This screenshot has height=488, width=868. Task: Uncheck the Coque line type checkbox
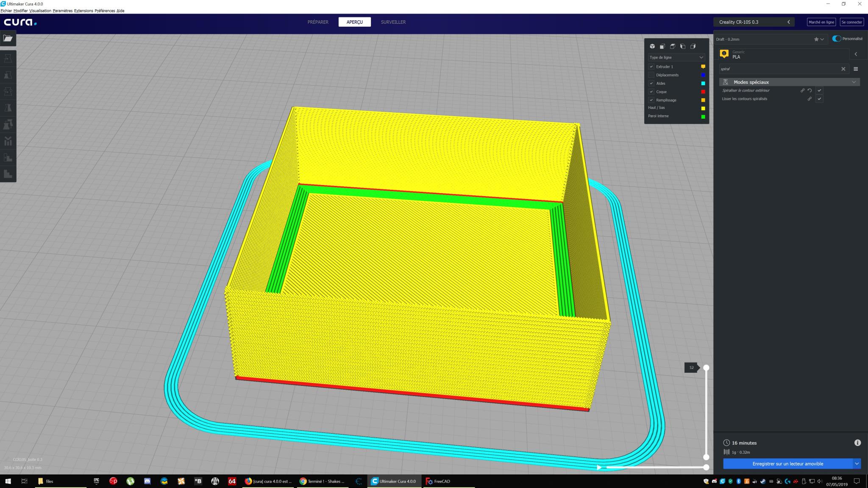pos(651,92)
